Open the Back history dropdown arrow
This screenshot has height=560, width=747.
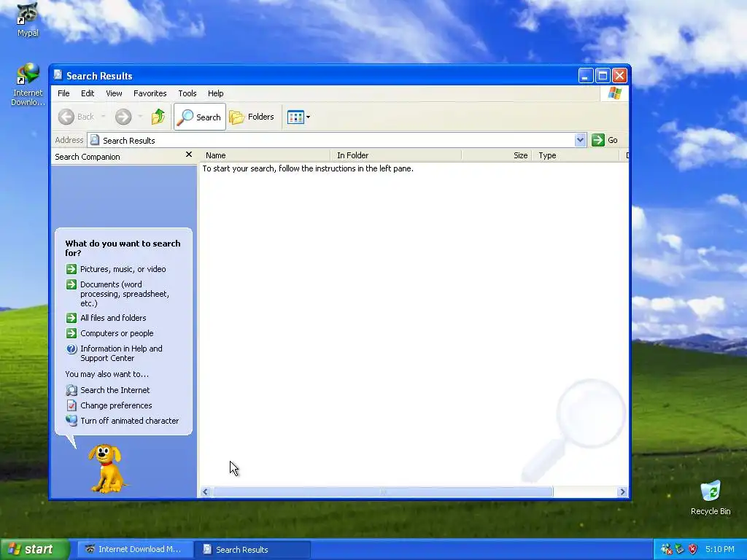point(103,117)
